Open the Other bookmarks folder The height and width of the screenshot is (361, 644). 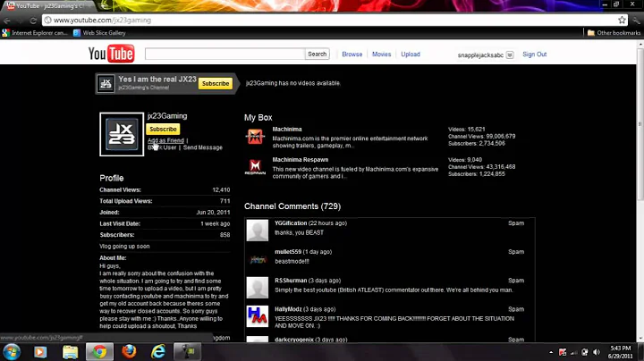(614, 33)
